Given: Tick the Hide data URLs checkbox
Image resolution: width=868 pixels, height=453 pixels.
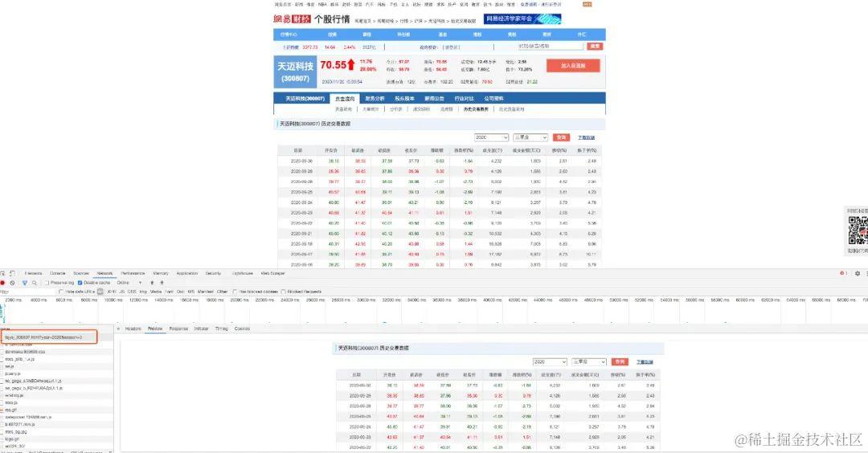Looking at the screenshot, I should pos(61,292).
